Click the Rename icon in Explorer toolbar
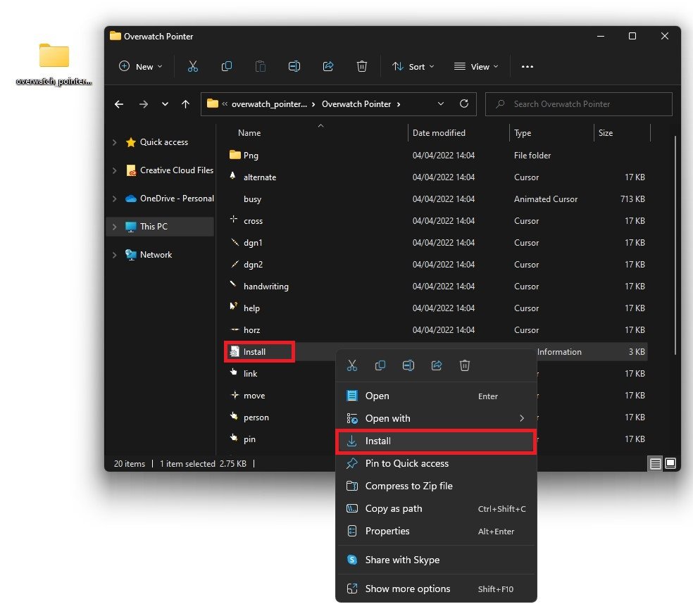The width and height of the screenshot is (693, 616). 294,66
